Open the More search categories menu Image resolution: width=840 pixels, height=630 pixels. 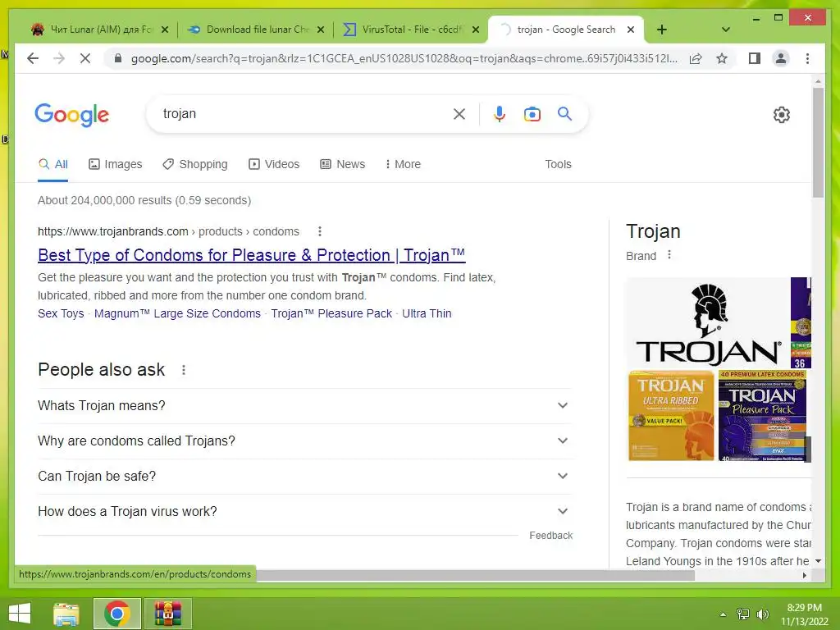pos(403,164)
